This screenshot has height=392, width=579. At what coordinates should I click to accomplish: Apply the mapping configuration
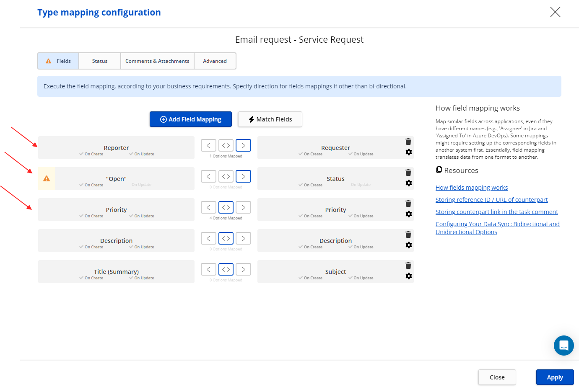coord(555,377)
